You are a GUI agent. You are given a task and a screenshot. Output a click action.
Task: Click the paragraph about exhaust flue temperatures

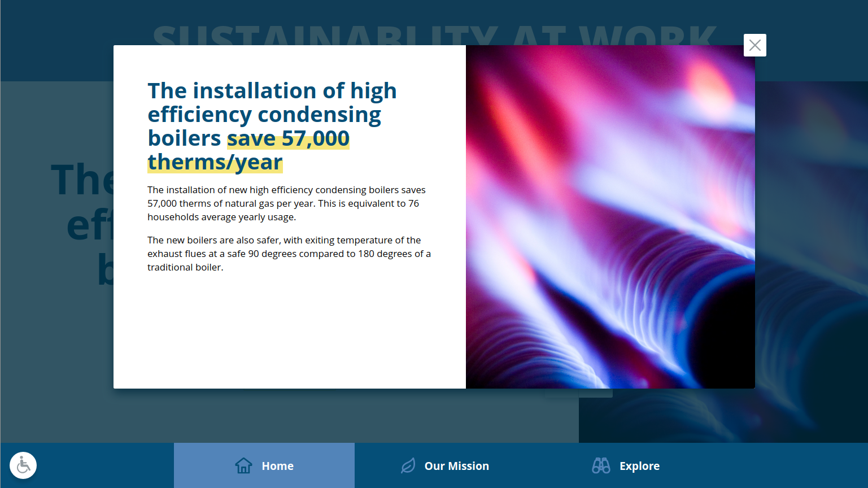pos(289,254)
